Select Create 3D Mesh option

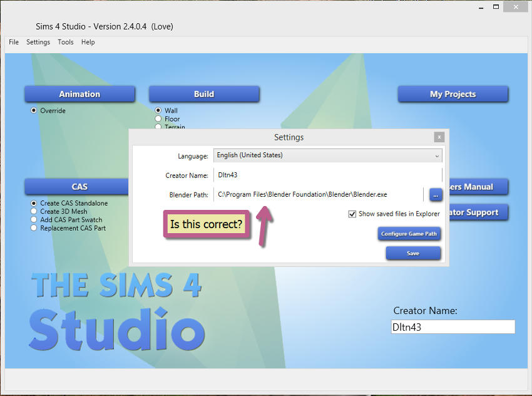pyautogui.click(x=34, y=211)
